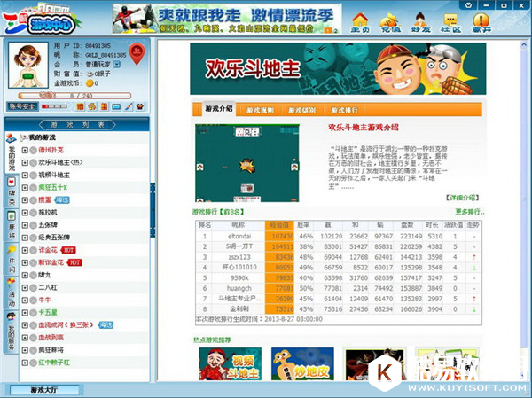This screenshot has height=398, width=532.
Task: Select 卡五星 in game list
Action: coord(48,313)
